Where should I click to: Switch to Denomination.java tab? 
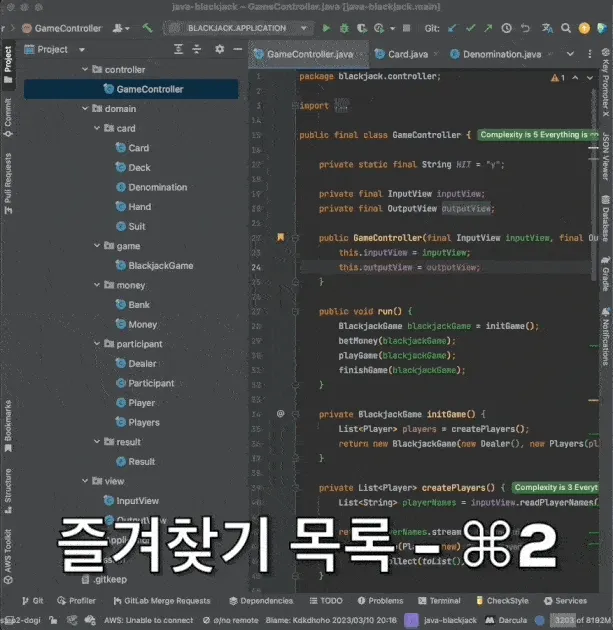pyautogui.click(x=502, y=54)
